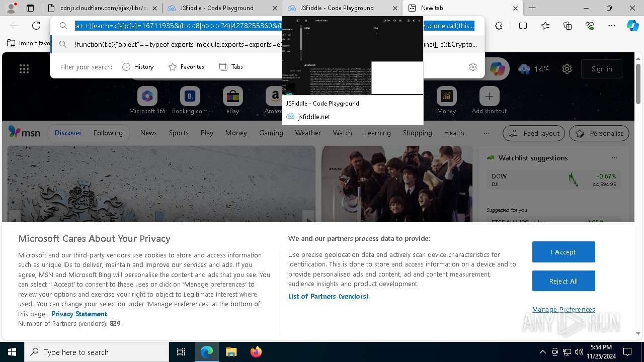This screenshot has width=644, height=362.
Task: Open the Money category in the nav
Action: point(236,133)
